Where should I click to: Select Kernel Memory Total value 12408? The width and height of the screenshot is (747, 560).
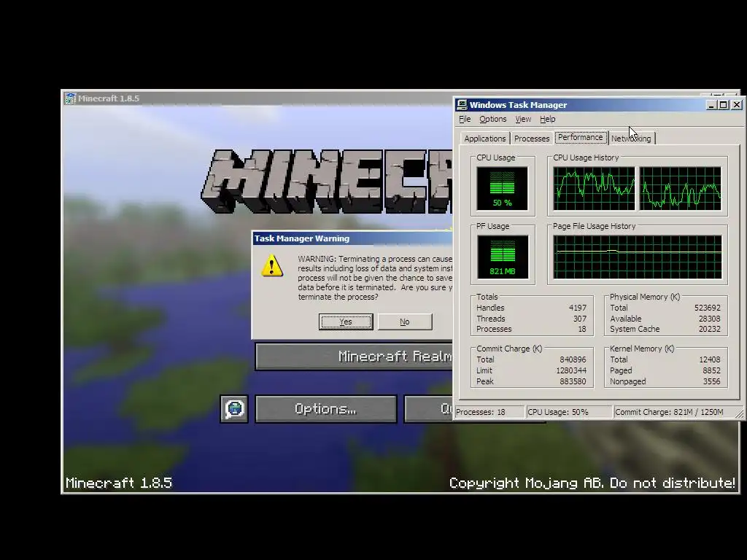coord(710,360)
